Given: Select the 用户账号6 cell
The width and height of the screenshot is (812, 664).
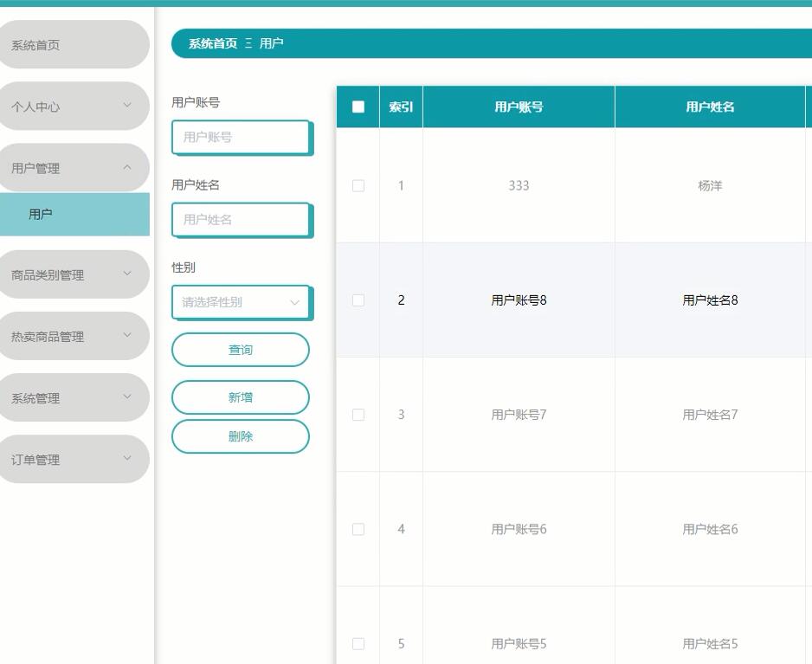Looking at the screenshot, I should [519, 529].
